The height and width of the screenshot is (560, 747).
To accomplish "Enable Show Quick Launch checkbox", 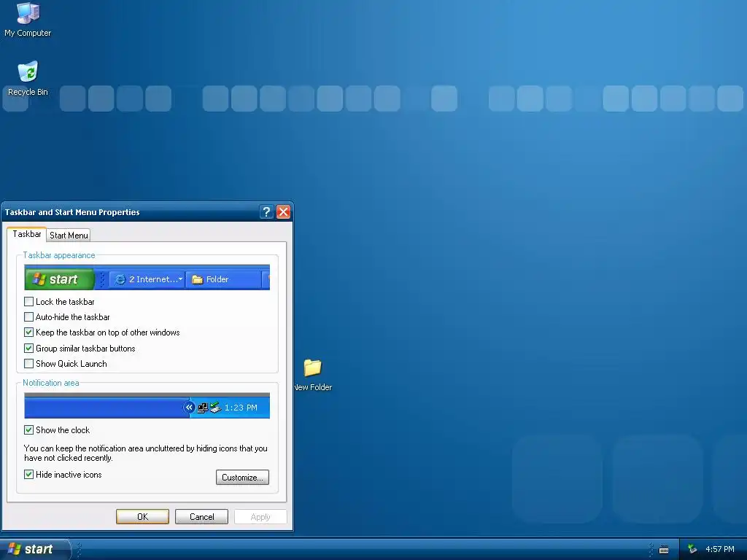I will tap(28, 363).
